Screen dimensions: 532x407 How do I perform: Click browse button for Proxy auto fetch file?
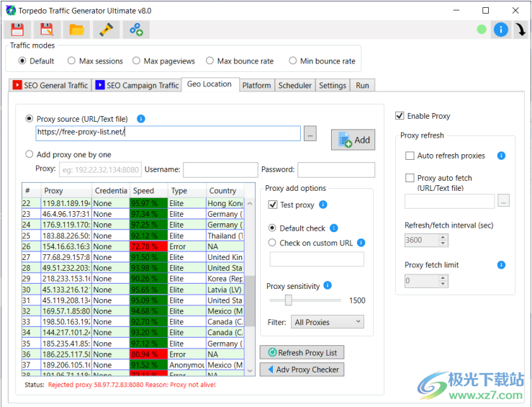click(x=503, y=201)
